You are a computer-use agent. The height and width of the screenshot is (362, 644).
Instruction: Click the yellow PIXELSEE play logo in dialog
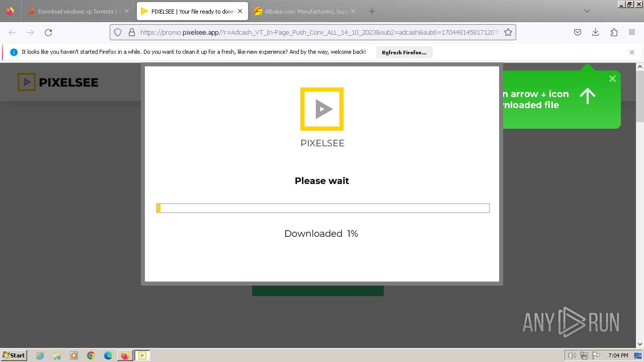322,109
